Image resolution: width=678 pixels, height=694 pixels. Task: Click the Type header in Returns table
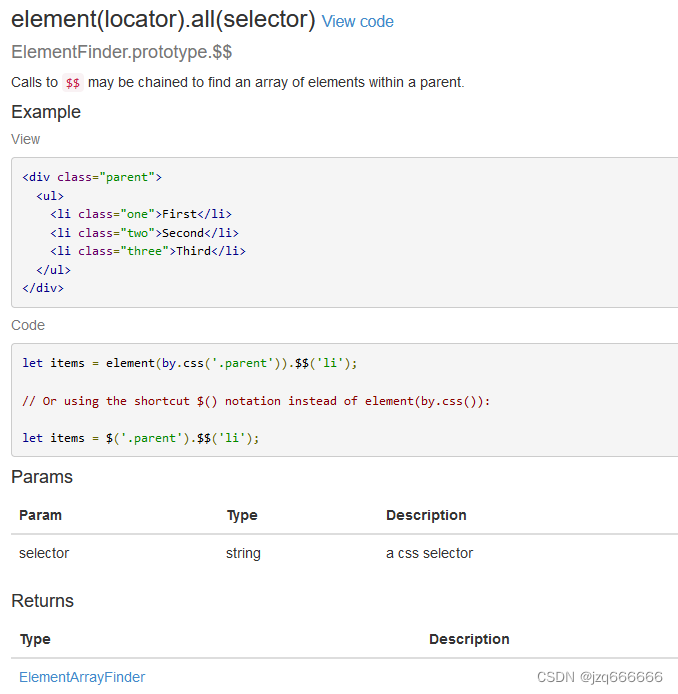[x=35, y=639]
